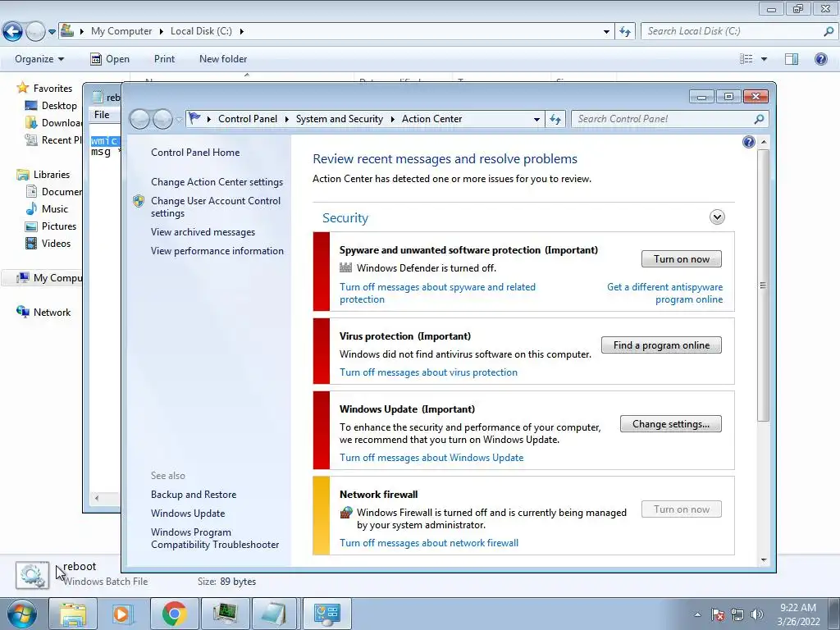Click Action Center scrollbar down arrow
Viewport: 840px width, 630px height.
[764, 560]
